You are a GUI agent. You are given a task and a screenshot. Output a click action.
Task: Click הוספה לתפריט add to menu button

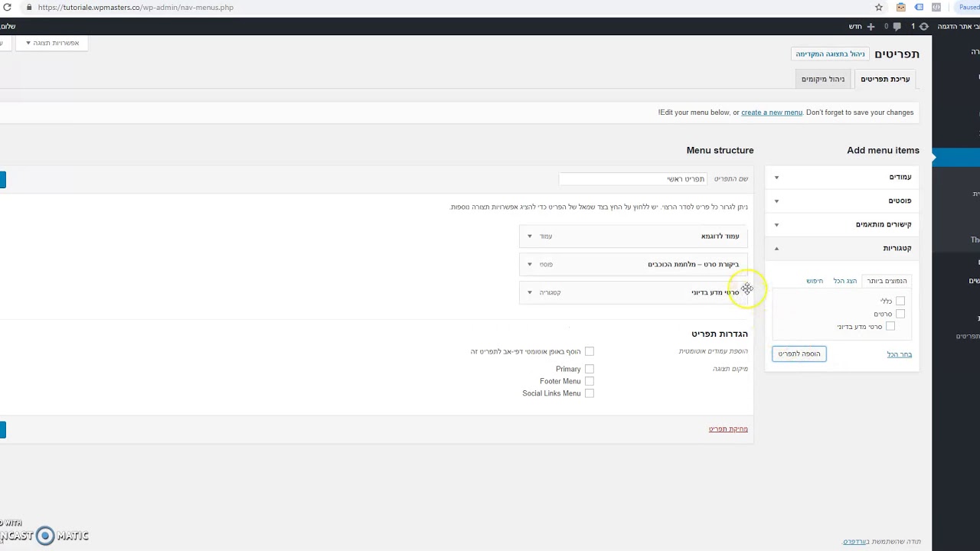click(799, 354)
